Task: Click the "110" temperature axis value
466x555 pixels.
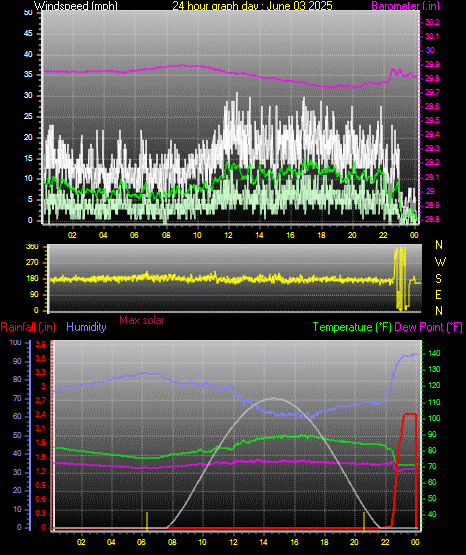Action: point(434,402)
